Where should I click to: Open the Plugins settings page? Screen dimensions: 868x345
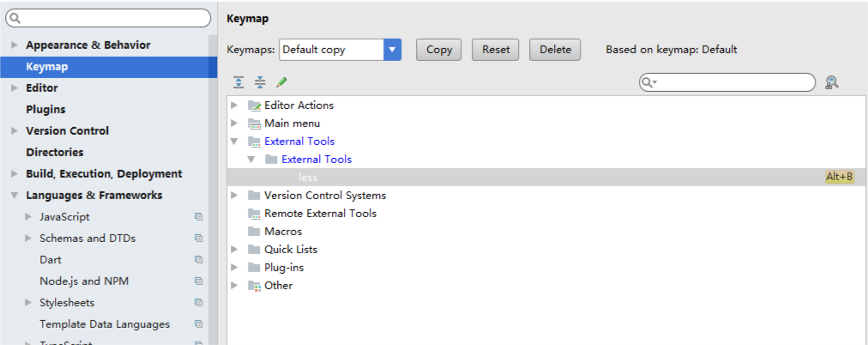[x=45, y=110]
